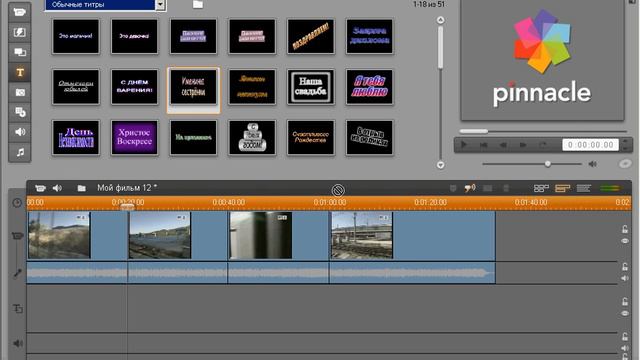The height and width of the screenshot is (360, 640).
Task: Go to beginning of movie
Action: pyautogui.click(x=484, y=145)
